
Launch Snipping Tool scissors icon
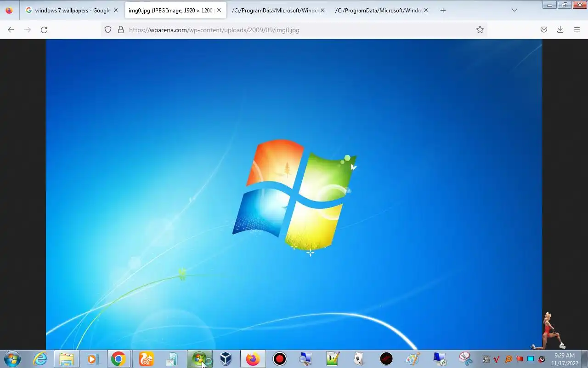466,359
